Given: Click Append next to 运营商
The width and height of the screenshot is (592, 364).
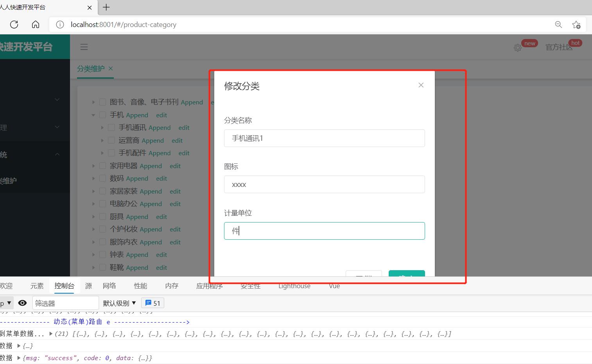Looking at the screenshot, I should pos(152,140).
